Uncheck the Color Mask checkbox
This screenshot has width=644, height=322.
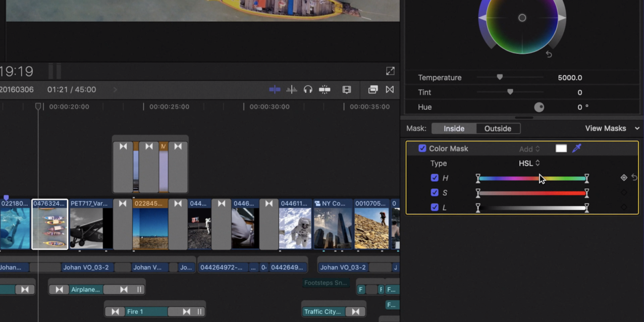coord(423,148)
